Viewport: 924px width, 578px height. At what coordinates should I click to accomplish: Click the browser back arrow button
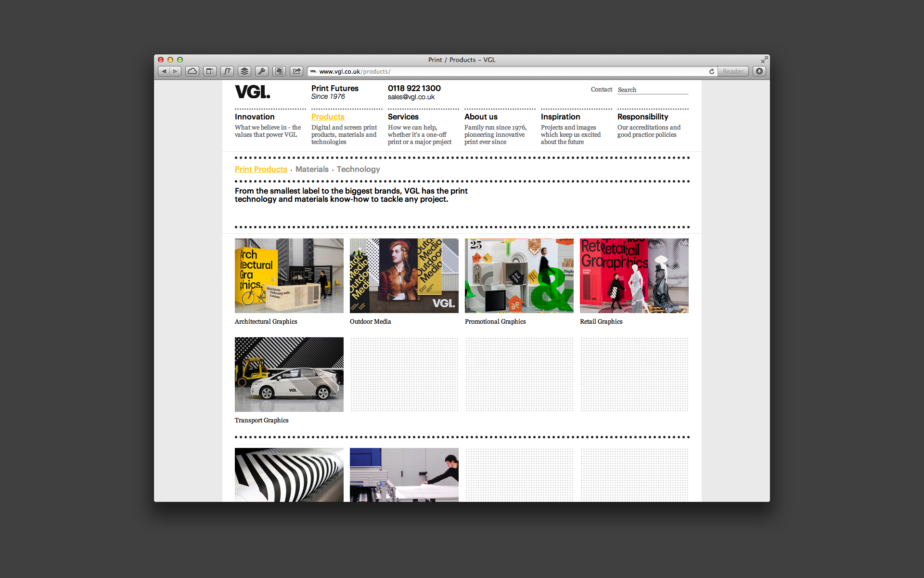164,71
